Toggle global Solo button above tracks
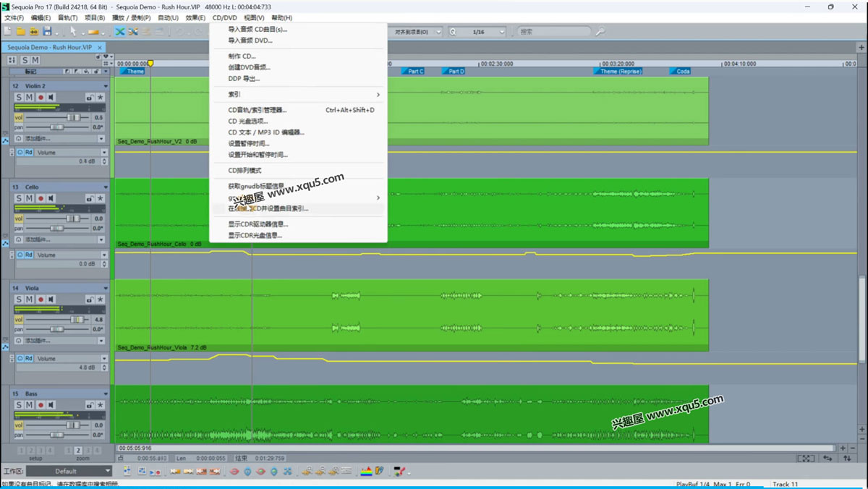 (x=25, y=60)
